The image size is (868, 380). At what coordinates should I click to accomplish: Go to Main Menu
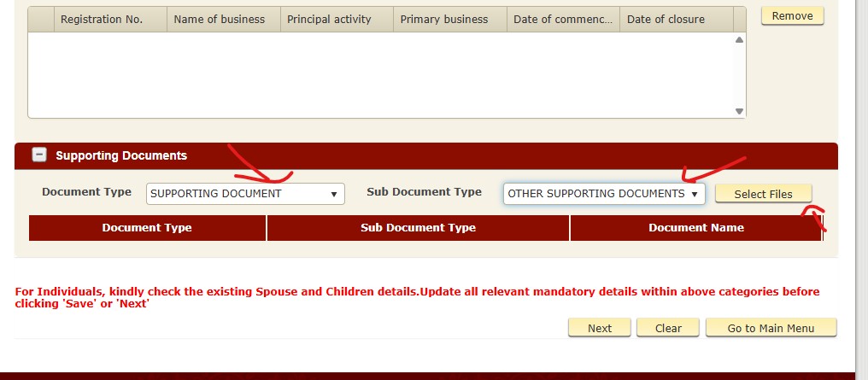pos(771,328)
